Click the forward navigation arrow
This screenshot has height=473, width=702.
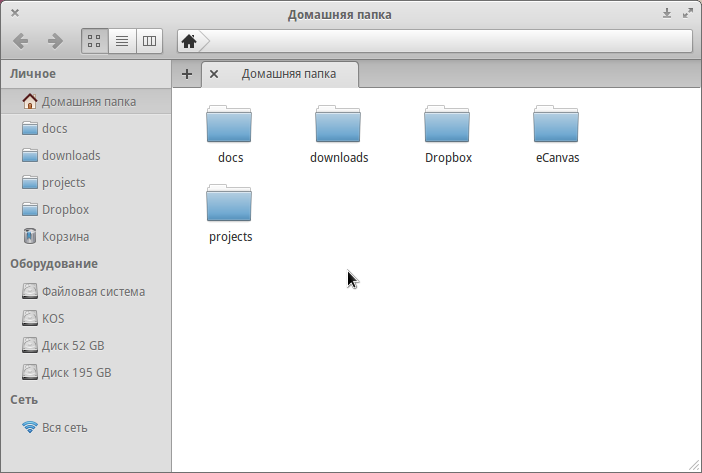point(55,41)
